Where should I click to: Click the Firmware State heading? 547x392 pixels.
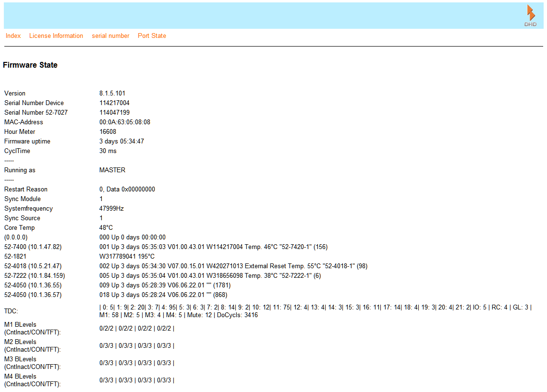pos(30,65)
